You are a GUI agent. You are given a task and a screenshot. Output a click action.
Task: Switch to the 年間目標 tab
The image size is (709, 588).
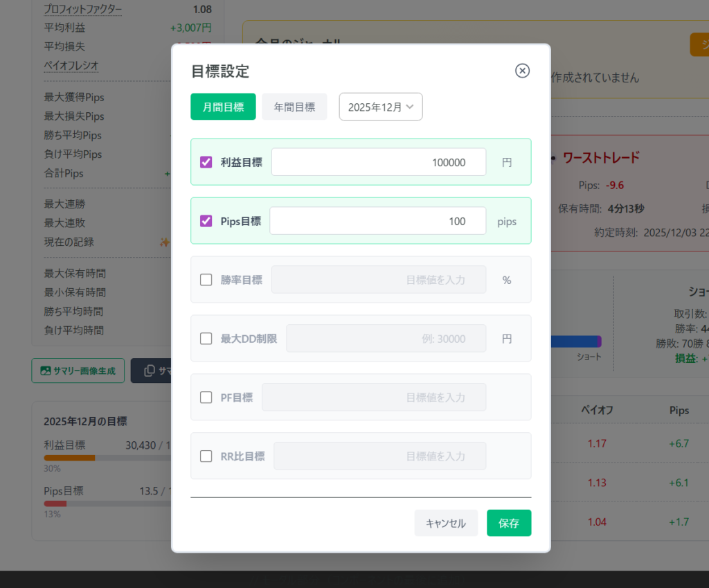coord(294,107)
